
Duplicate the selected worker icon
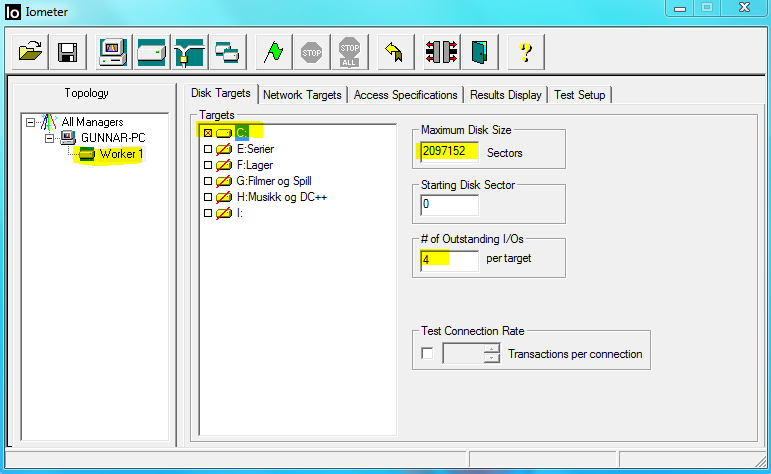pos(227,52)
